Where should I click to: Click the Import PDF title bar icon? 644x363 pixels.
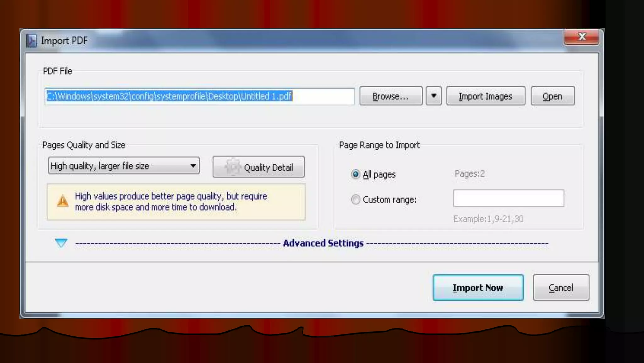pyautogui.click(x=31, y=41)
